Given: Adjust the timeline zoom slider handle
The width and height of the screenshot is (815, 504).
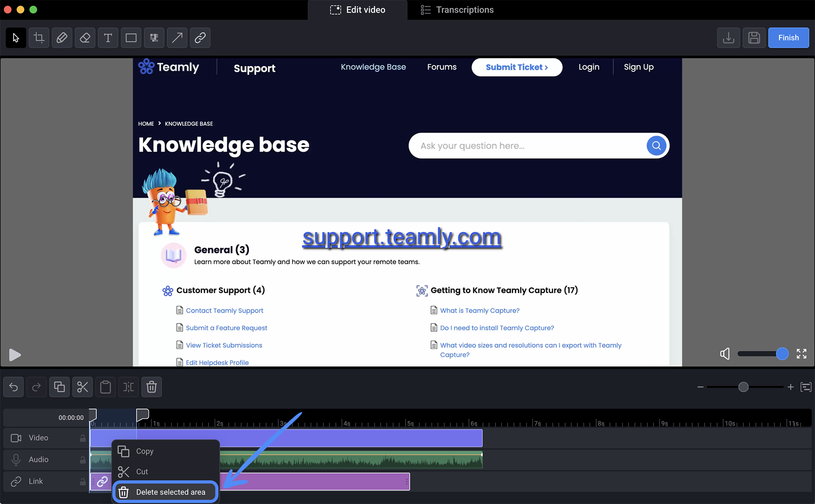Looking at the screenshot, I should tap(744, 387).
